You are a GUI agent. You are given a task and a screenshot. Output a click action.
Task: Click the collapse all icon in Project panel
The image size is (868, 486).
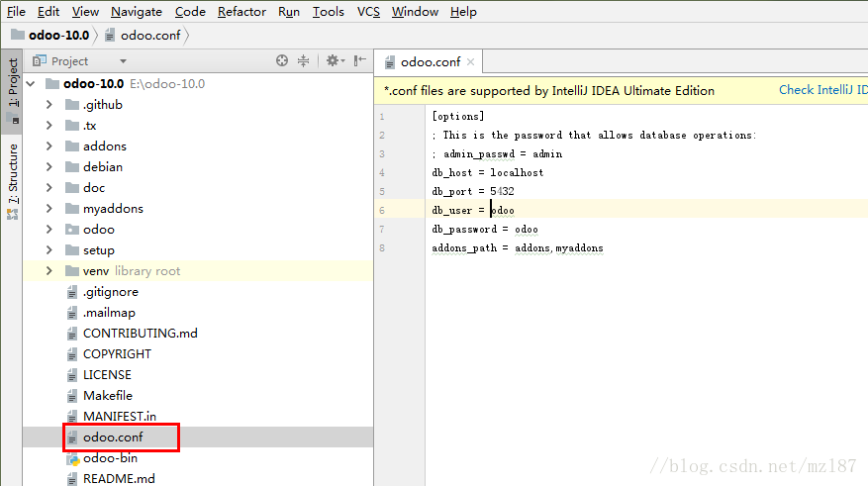pos(304,61)
